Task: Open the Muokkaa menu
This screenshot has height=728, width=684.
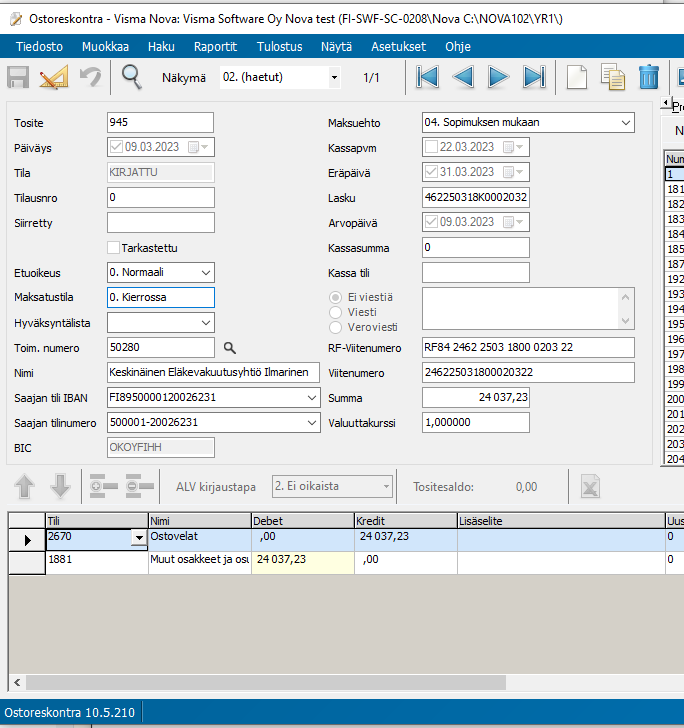Action: tap(105, 46)
